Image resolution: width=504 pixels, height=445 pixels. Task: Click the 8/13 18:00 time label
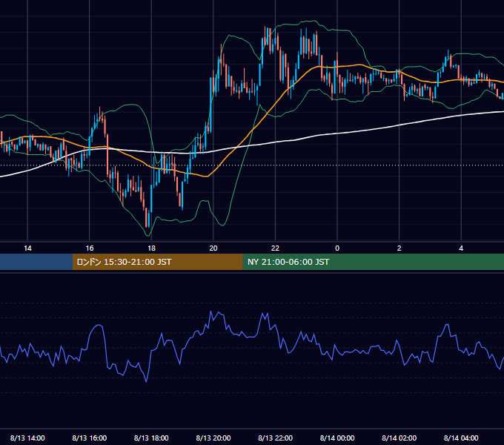pos(151,438)
